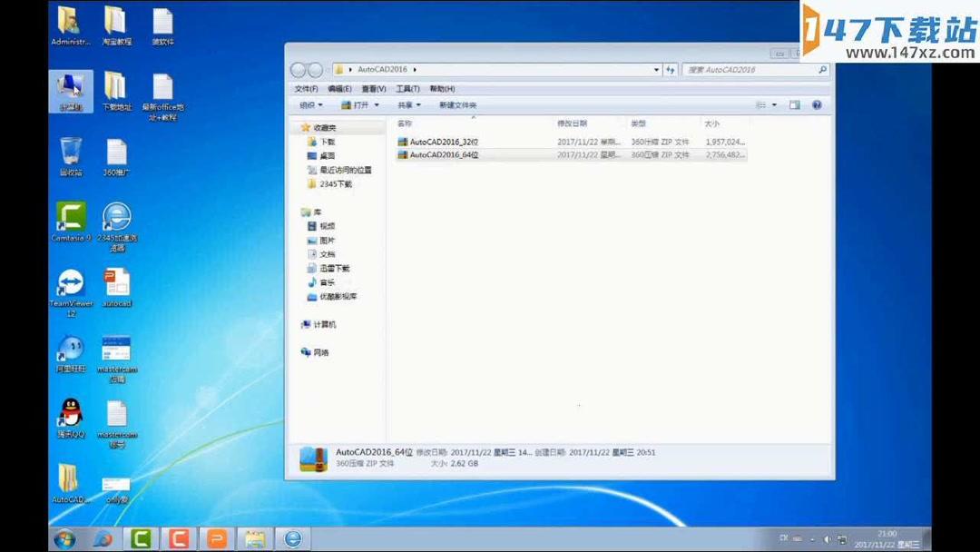Launch Internet Explorer from the taskbar
The height and width of the screenshot is (552, 980).
tap(292, 538)
